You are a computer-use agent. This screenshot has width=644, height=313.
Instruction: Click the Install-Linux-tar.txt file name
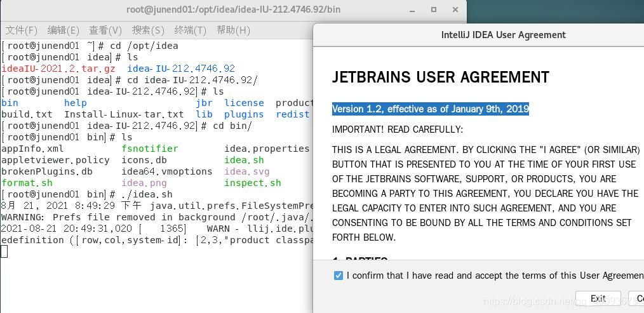click(x=124, y=114)
